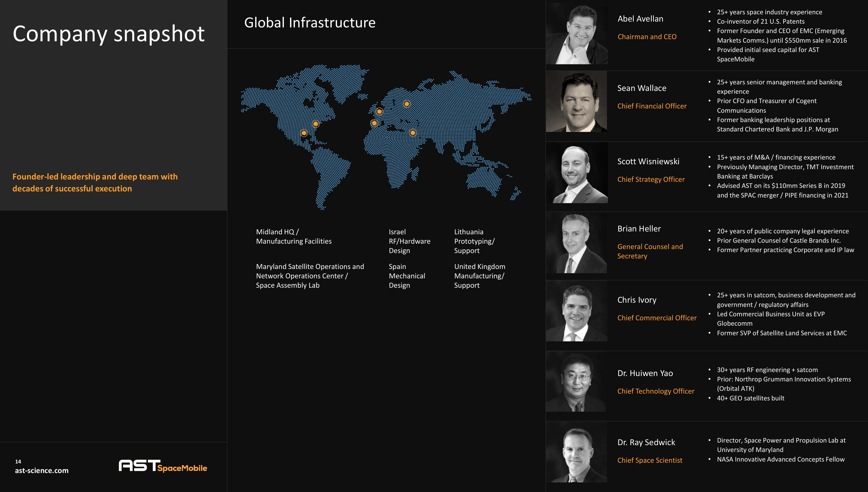The image size is (868, 492).
Task: Click the Spain map marker
Action: point(374,123)
